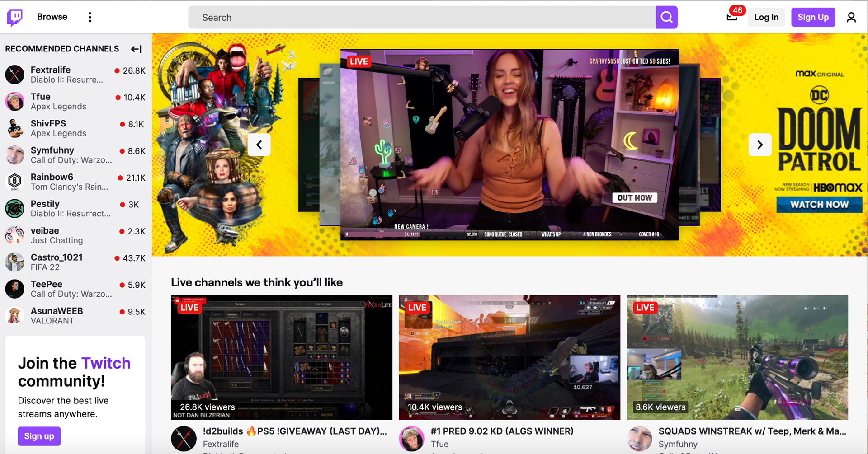This screenshot has width=868, height=454.
Task: Click 'FIFA 22' game label under Castro_1021
Action: coord(45,267)
